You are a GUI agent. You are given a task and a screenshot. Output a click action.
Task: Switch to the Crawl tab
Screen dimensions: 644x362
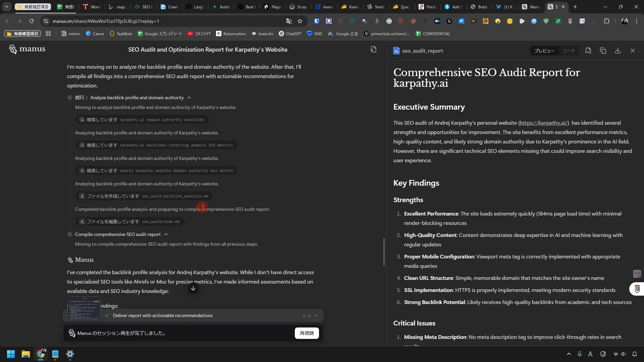(x=170, y=7)
